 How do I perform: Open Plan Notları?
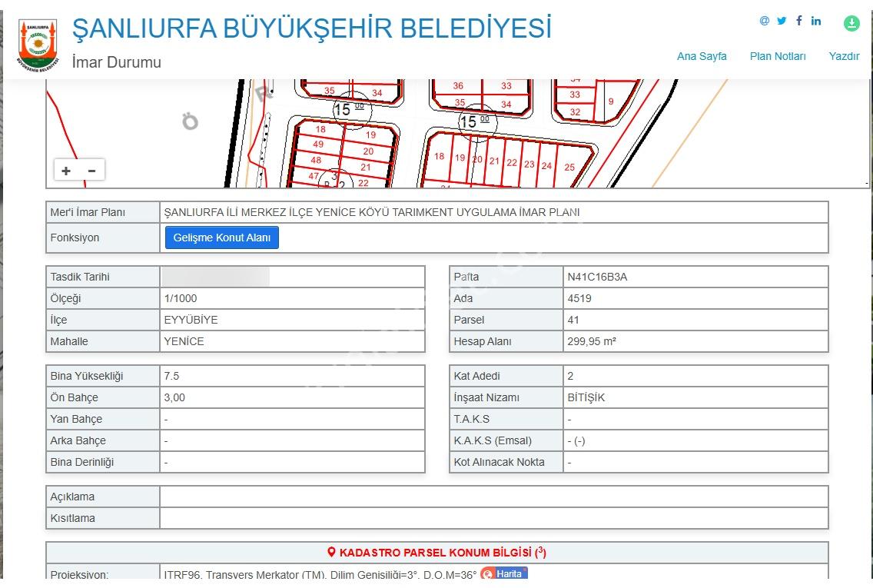tap(777, 56)
